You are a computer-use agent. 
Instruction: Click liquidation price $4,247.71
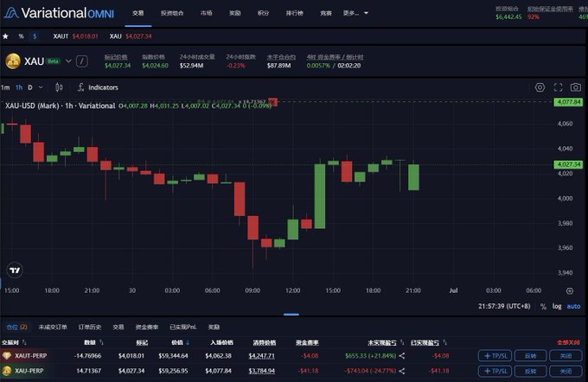261,356
